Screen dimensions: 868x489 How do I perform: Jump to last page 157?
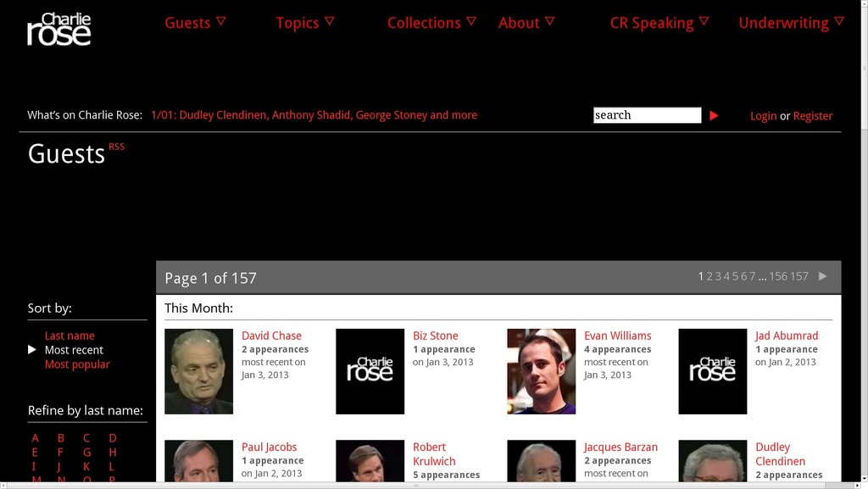[799, 276]
